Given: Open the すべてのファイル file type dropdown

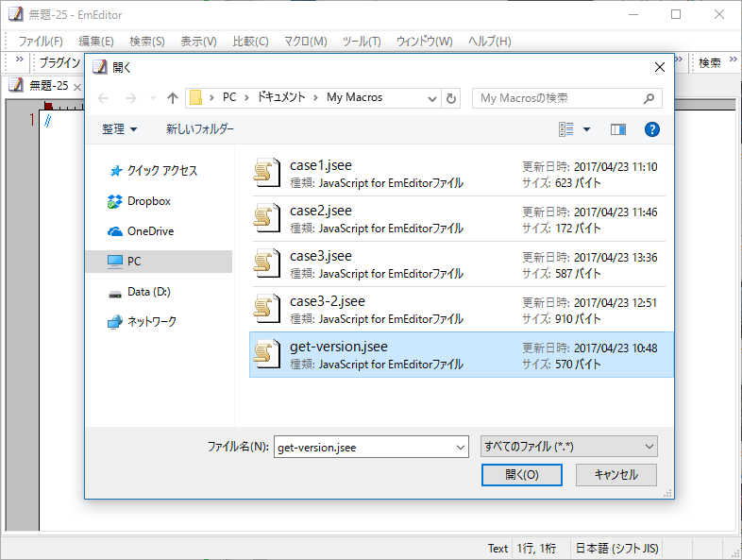Looking at the screenshot, I should click(569, 447).
